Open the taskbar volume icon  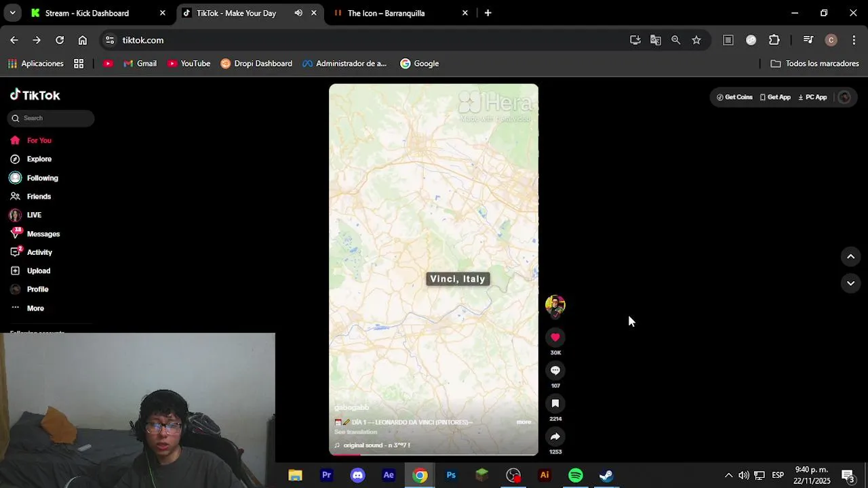pos(744,475)
